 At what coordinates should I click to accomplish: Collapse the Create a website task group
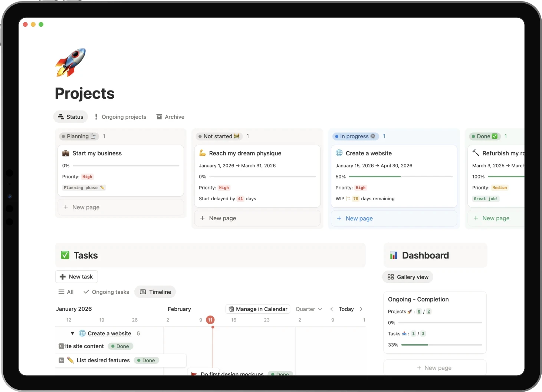click(x=73, y=333)
